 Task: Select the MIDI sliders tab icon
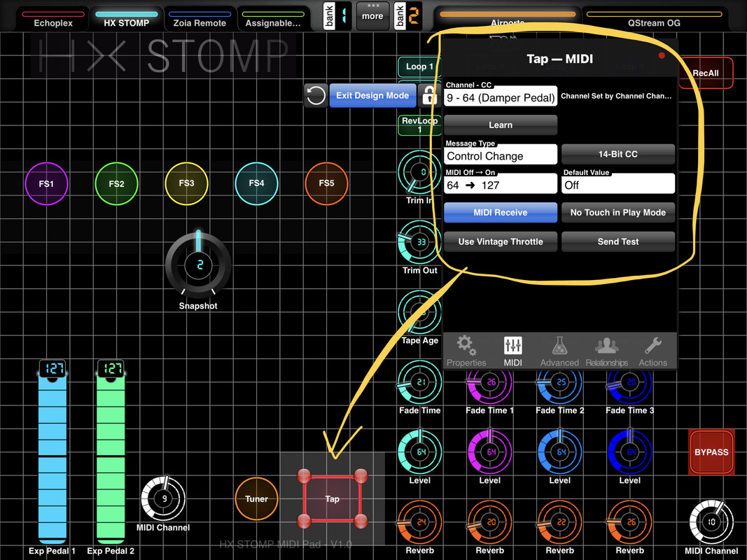click(512, 351)
